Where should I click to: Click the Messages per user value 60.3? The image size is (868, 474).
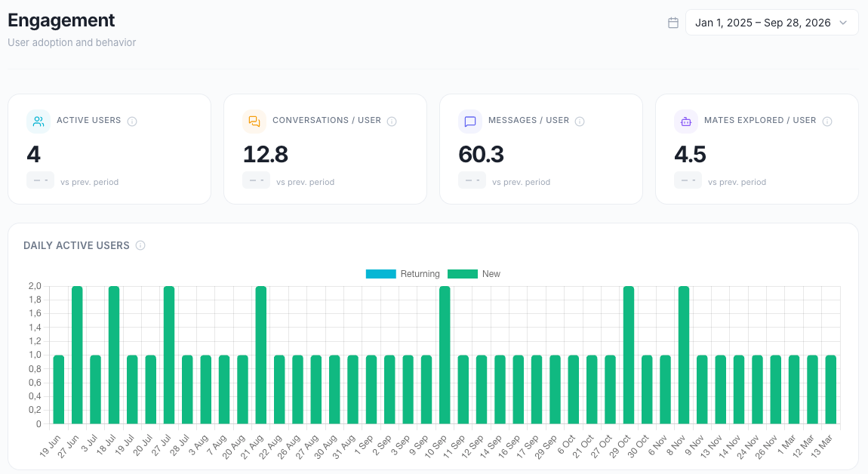481,154
